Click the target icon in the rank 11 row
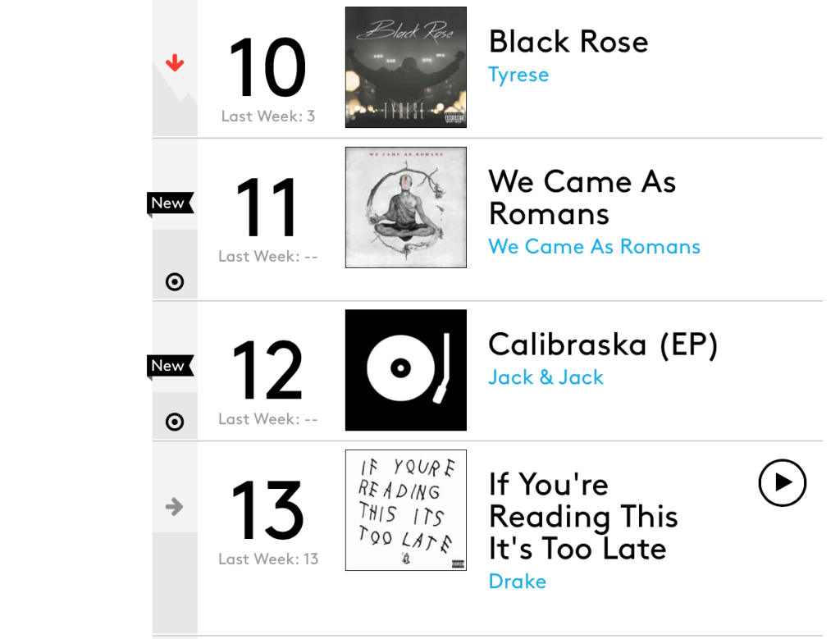The image size is (840, 639). (x=175, y=282)
